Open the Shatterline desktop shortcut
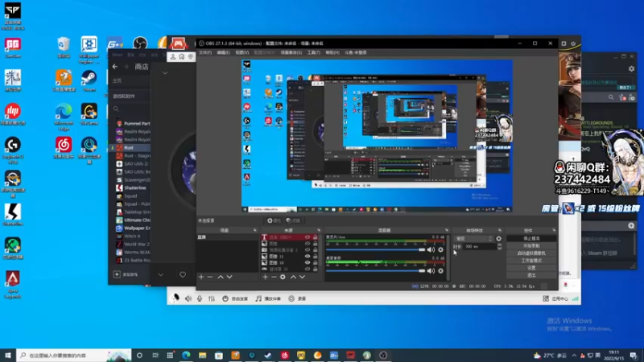Screen dimensions: 644x362 pyautogui.click(x=13, y=215)
